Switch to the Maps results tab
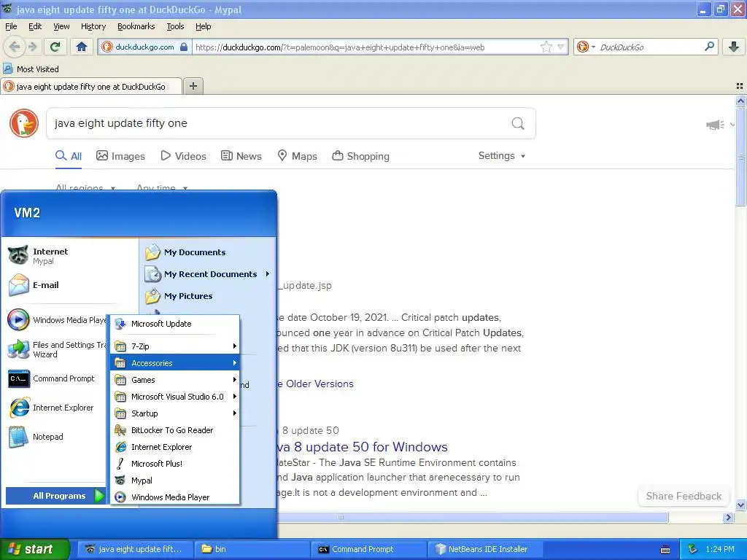The height and width of the screenshot is (560, 747). [x=298, y=156]
